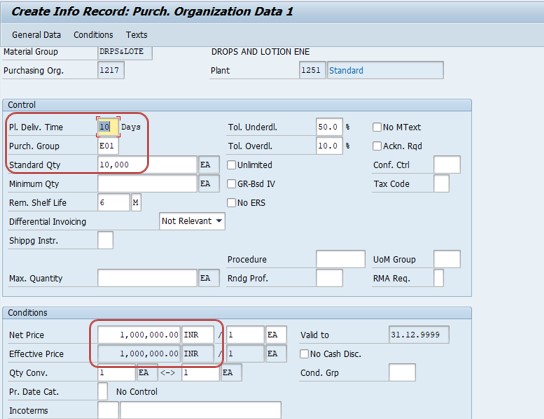544x419 pixels.
Task: Open the Differential Invoicing dropdown
Action: 192,221
